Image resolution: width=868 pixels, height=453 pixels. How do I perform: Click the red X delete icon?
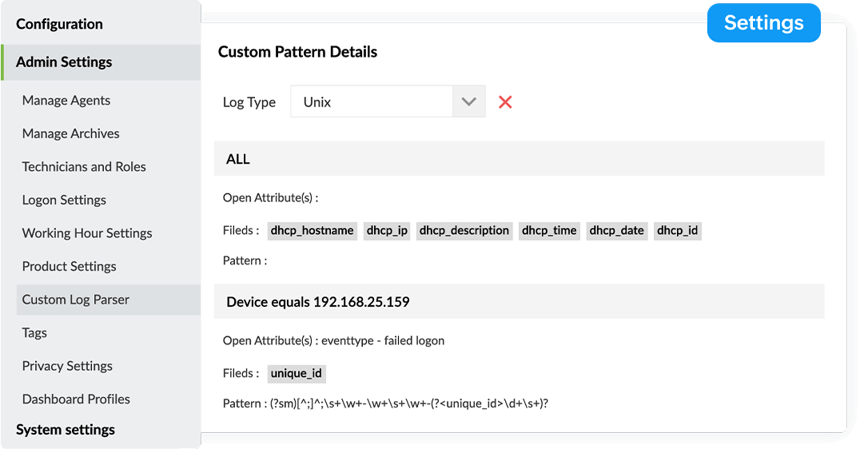[505, 102]
